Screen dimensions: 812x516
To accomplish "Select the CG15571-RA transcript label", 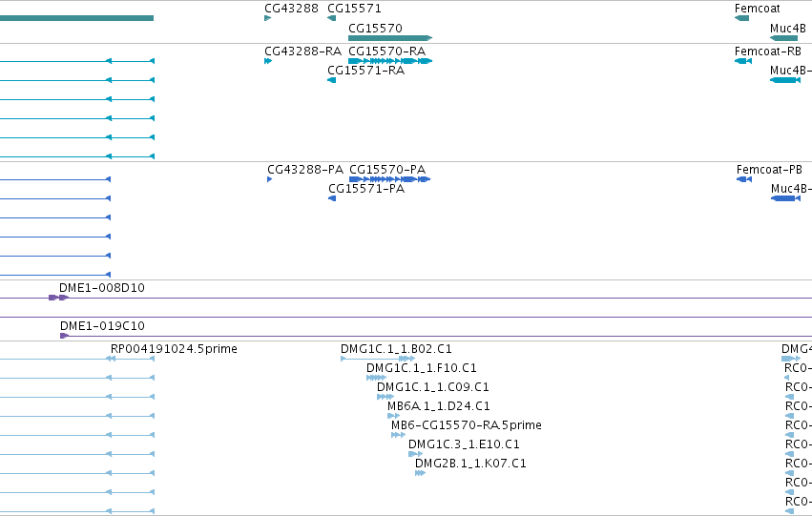I will tap(366, 71).
